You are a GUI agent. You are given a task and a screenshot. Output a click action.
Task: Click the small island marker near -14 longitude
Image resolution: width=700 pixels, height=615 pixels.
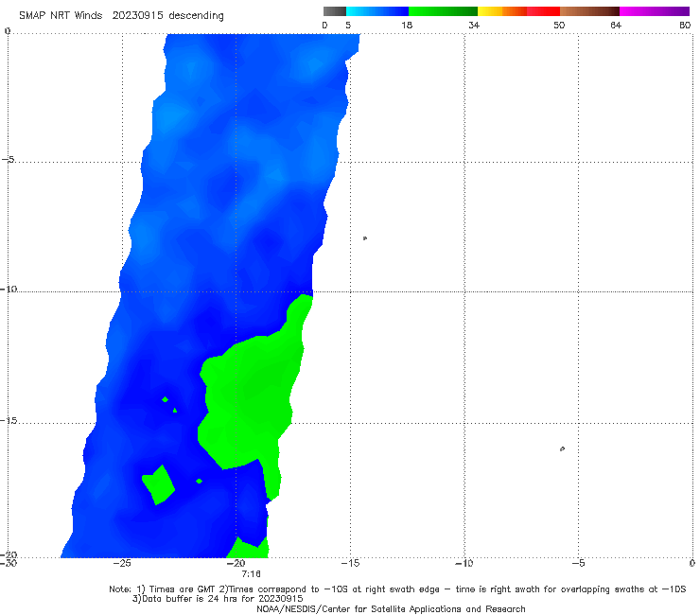(x=365, y=238)
